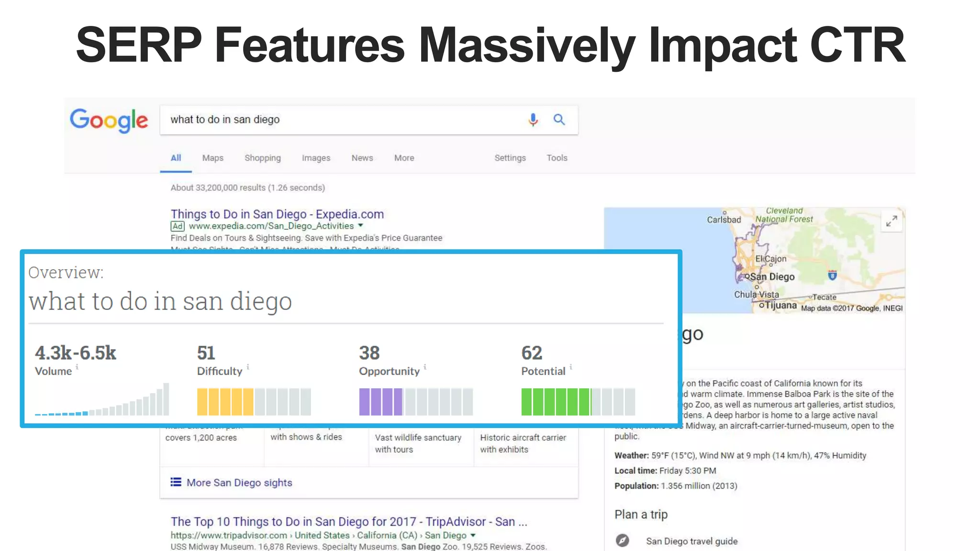980x551 pixels.
Task: Switch to the Images tab
Action: (316, 158)
